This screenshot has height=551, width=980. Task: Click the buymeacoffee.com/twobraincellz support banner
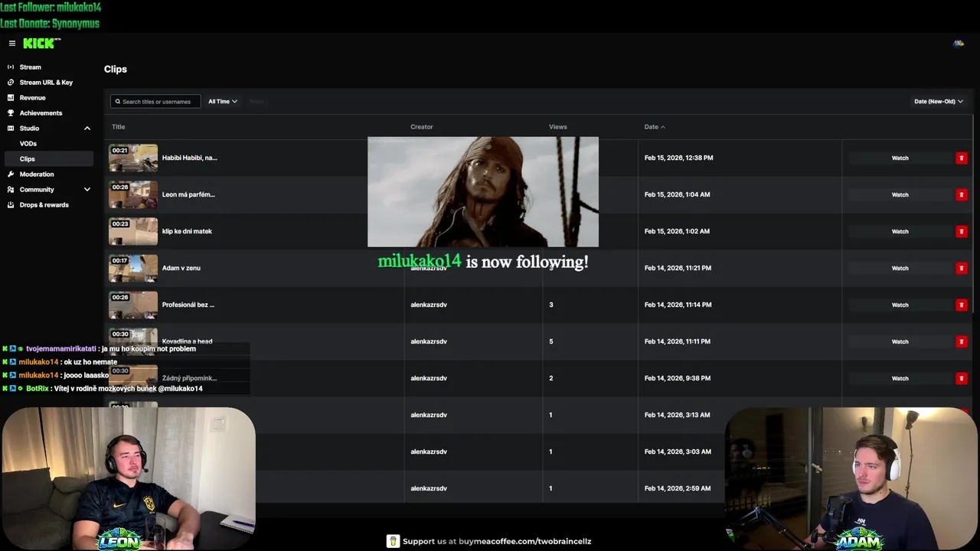click(488, 541)
